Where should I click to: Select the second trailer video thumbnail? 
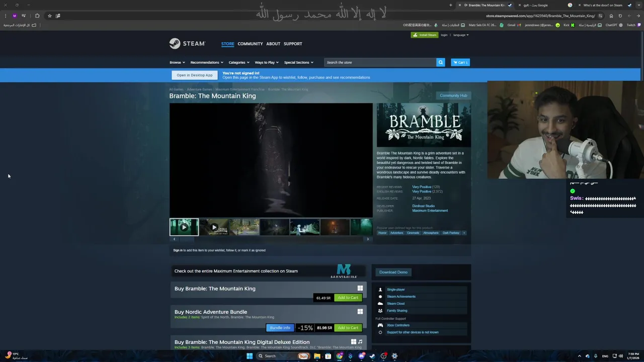[x=214, y=227]
